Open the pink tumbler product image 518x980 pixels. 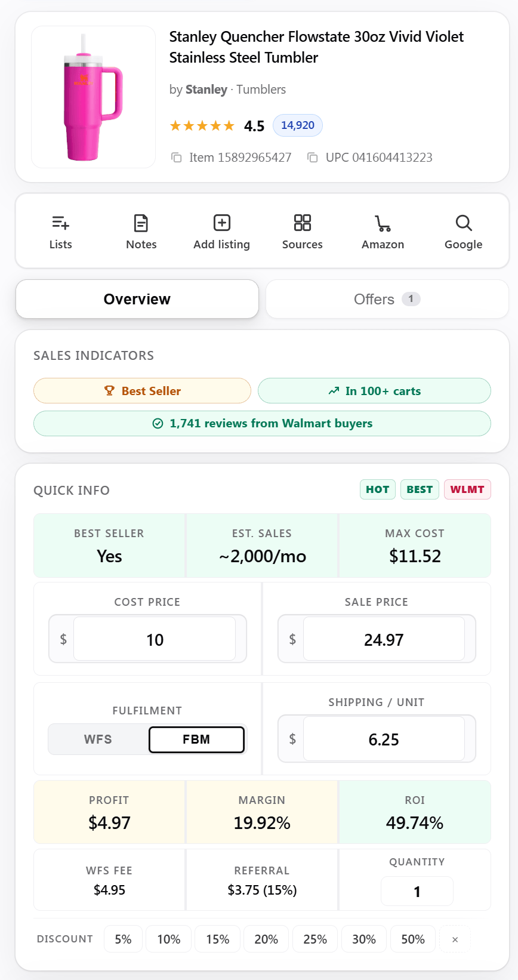(x=93, y=97)
